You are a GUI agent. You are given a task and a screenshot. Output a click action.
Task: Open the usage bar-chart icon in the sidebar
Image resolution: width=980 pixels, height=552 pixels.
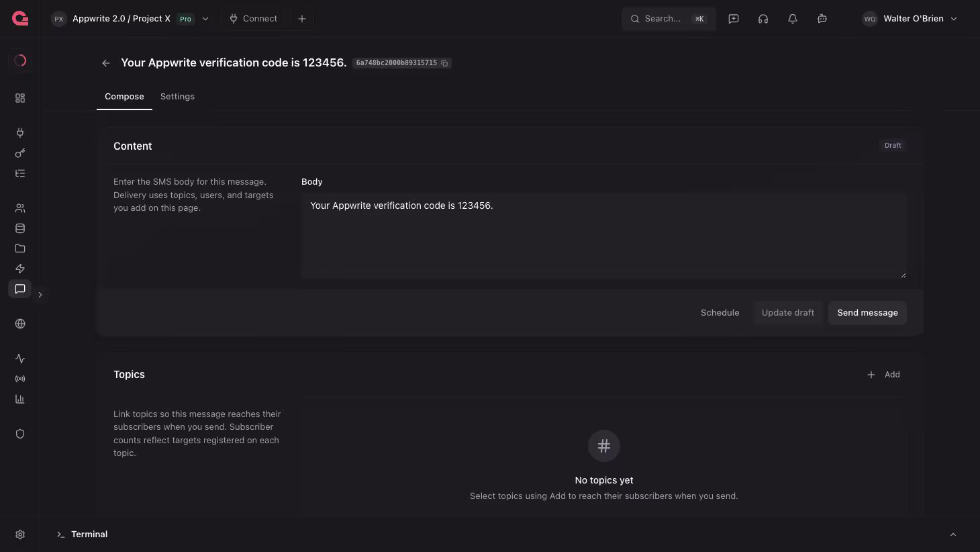click(20, 399)
